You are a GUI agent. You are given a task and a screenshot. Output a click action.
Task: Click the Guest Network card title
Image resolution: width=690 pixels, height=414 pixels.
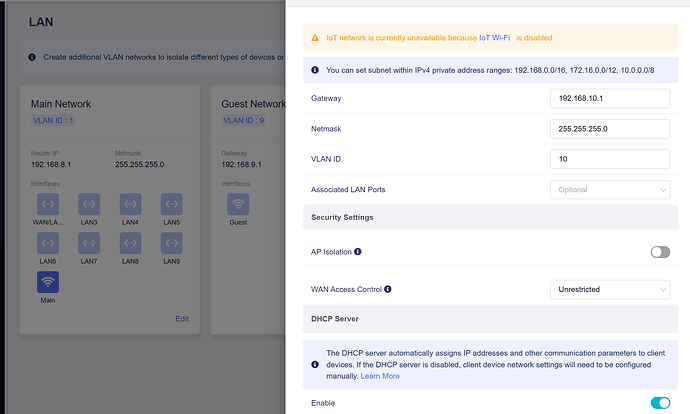(253, 104)
